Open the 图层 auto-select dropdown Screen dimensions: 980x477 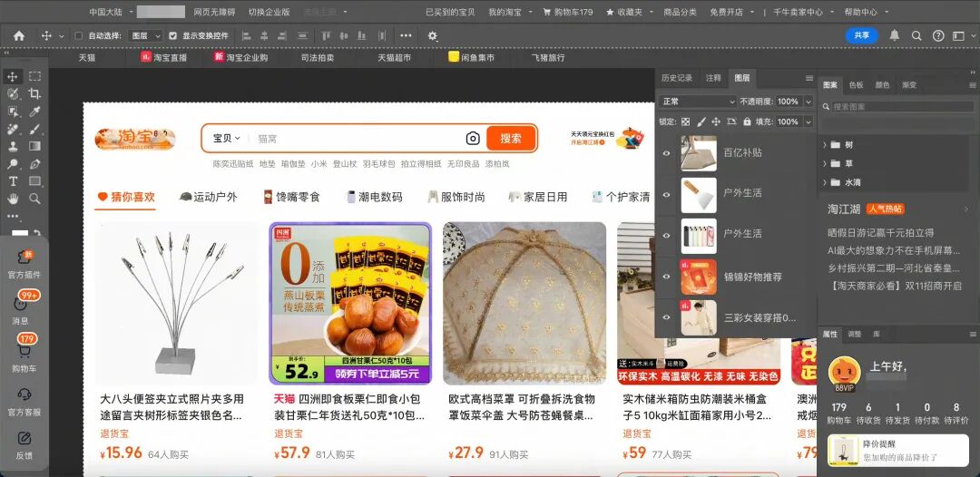coord(144,36)
